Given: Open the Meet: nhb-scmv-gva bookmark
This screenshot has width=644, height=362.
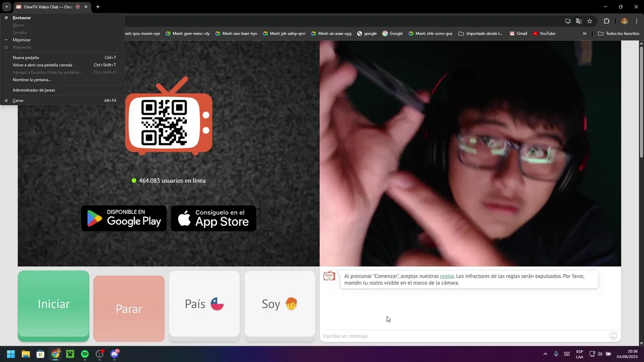Looking at the screenshot, I should 430,34.
